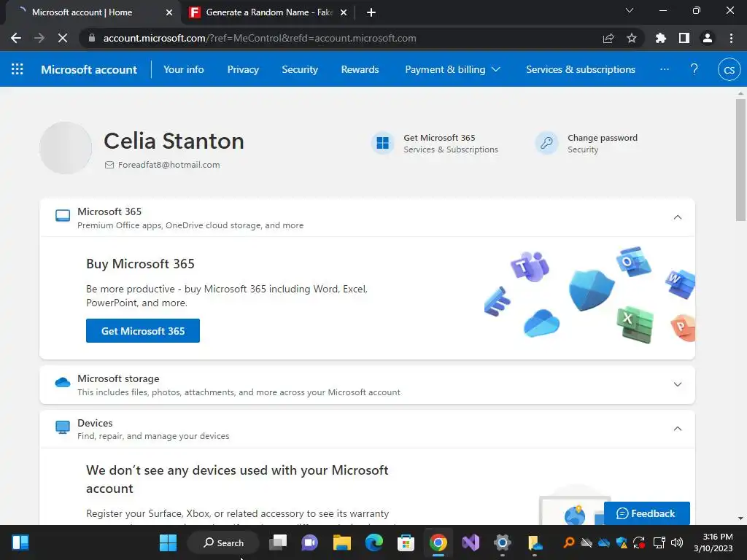Click the Devices monitor icon
747x560 pixels.
coord(63,427)
